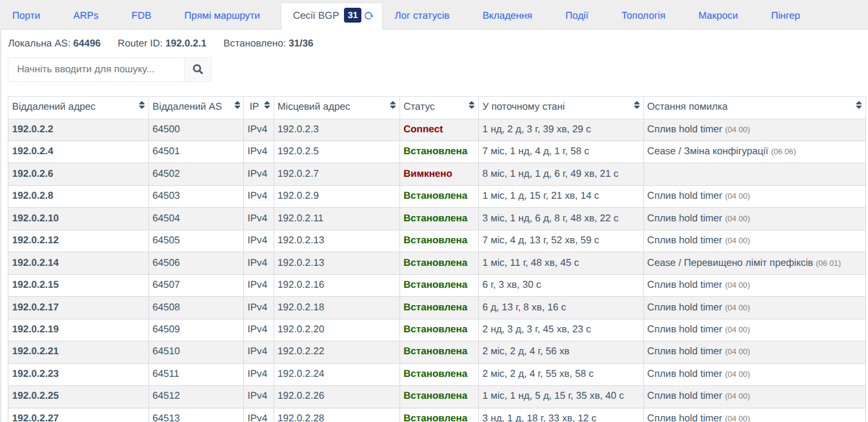
Task: Open remote address 192.0.2.23
Action: [35, 374]
